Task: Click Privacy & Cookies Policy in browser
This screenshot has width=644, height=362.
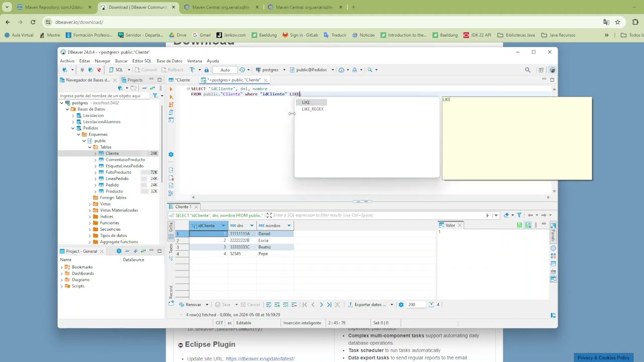Action: tap(603, 357)
